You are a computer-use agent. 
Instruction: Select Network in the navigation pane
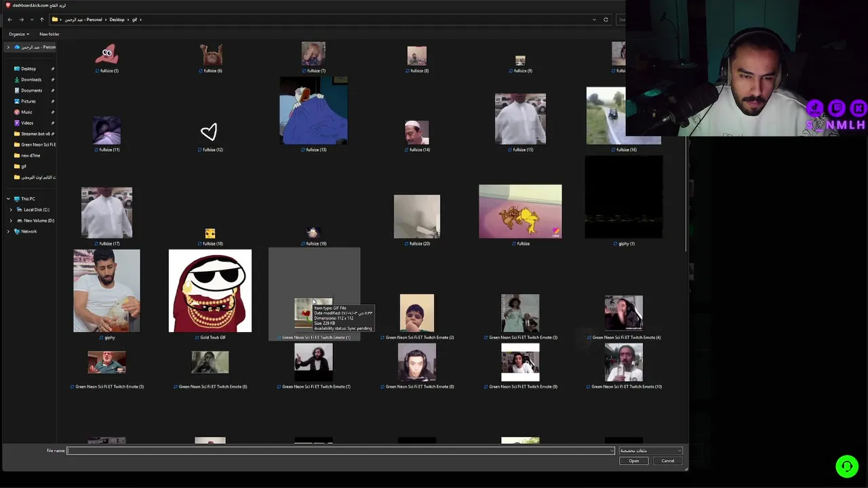[28, 231]
